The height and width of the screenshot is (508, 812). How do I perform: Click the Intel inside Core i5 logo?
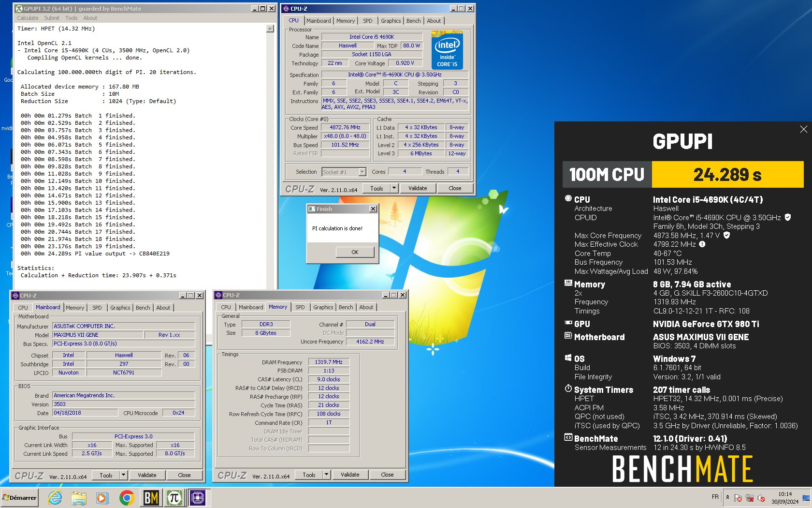pyautogui.click(x=447, y=50)
